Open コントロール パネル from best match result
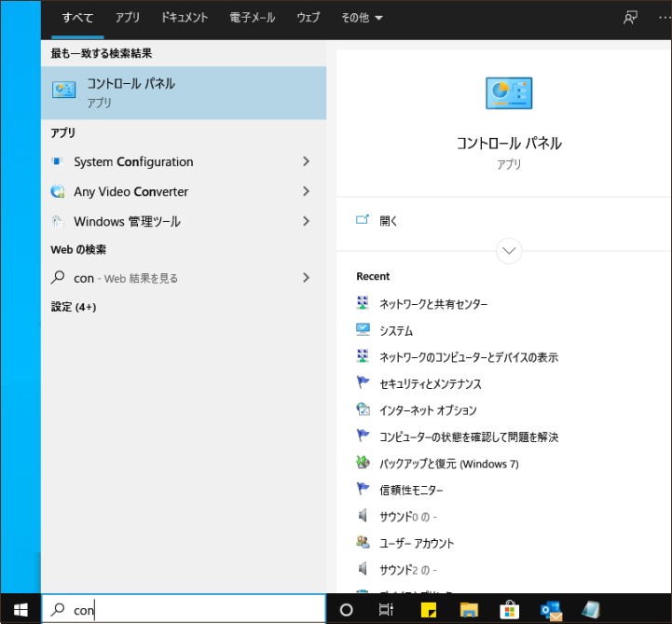Image resolution: width=672 pixels, height=624 pixels. pyautogui.click(x=183, y=92)
